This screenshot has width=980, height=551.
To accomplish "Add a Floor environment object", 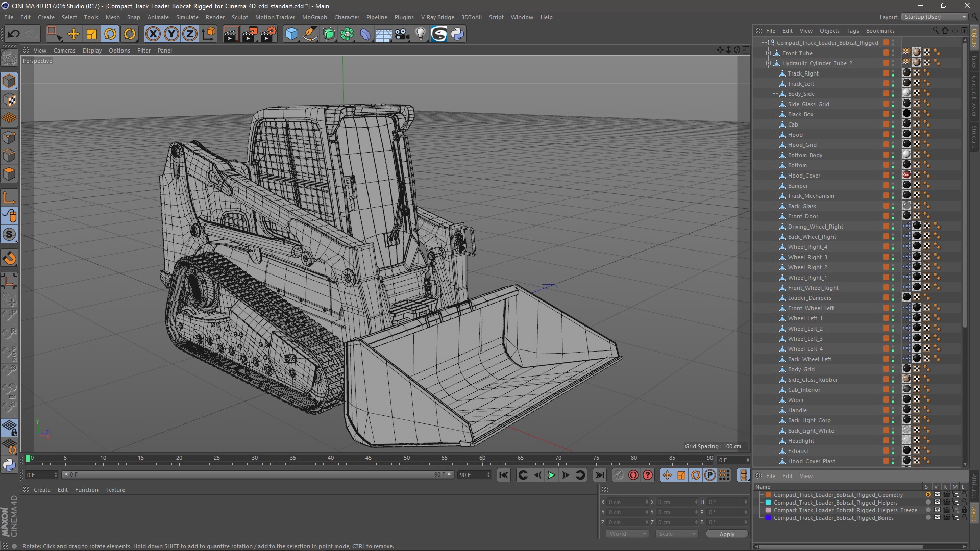I will (x=383, y=34).
